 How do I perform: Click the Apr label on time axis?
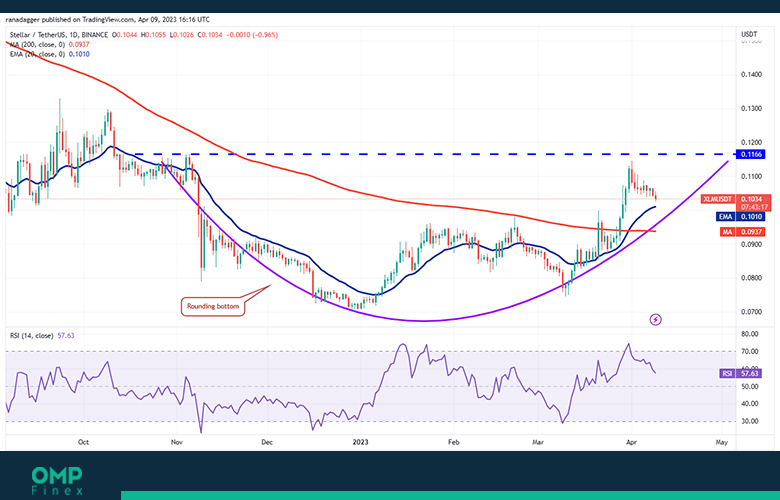[x=631, y=442]
